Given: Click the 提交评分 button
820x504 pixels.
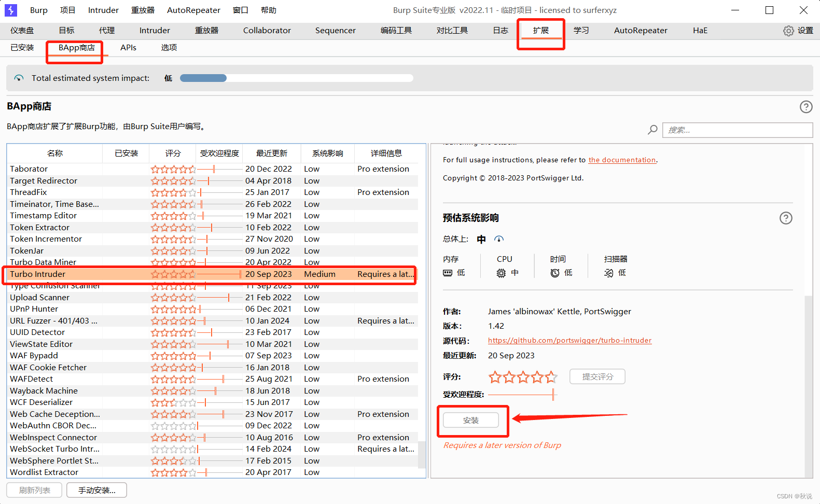Looking at the screenshot, I should (x=597, y=376).
